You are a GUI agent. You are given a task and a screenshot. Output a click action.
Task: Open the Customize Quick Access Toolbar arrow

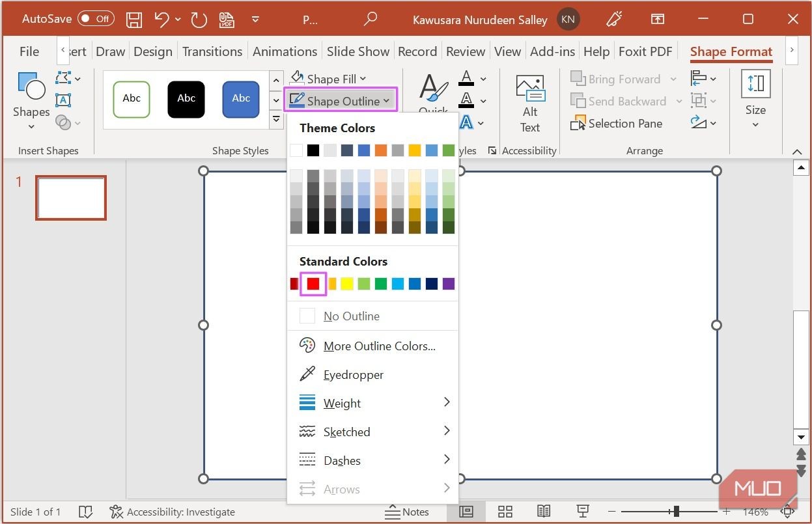[256, 20]
